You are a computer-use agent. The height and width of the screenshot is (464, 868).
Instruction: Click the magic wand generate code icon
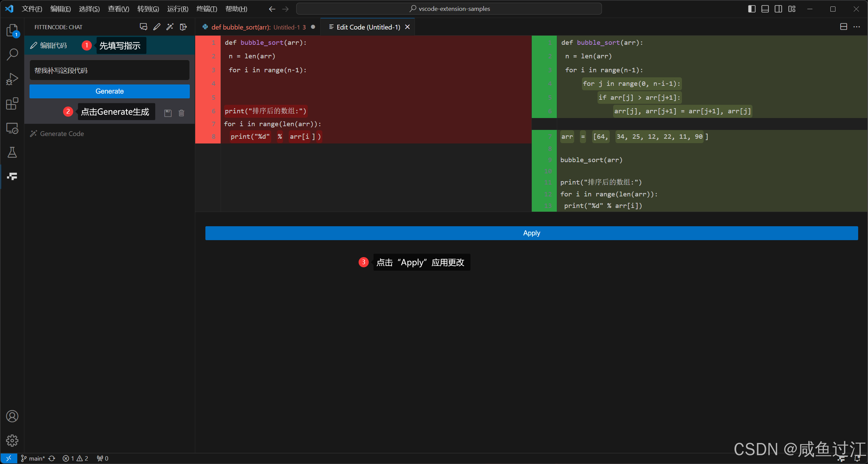[x=170, y=27]
